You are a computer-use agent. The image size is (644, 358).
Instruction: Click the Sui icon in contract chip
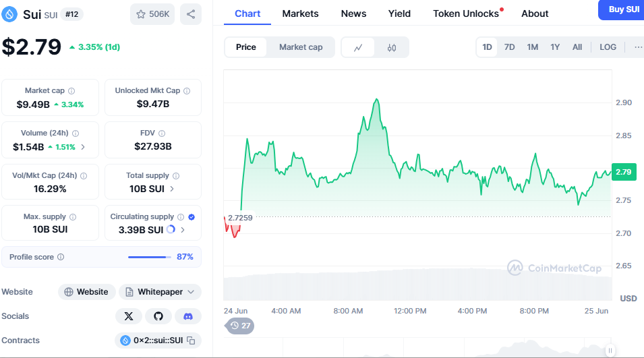point(125,340)
